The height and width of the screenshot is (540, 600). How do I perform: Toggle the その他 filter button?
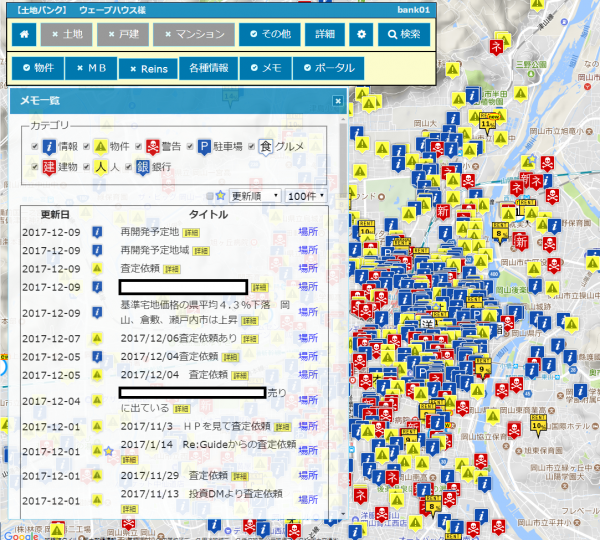click(270, 34)
